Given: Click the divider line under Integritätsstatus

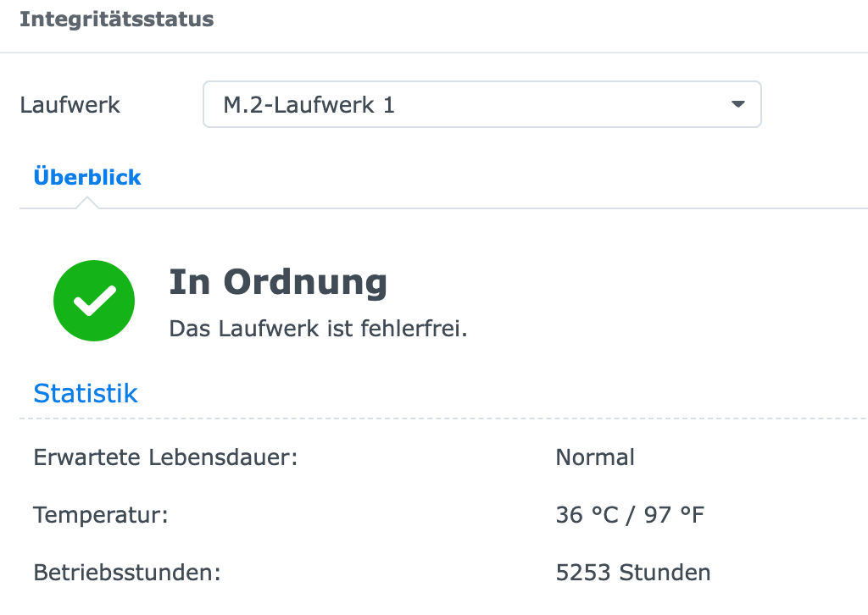Looking at the screenshot, I should pyautogui.click(x=434, y=53).
